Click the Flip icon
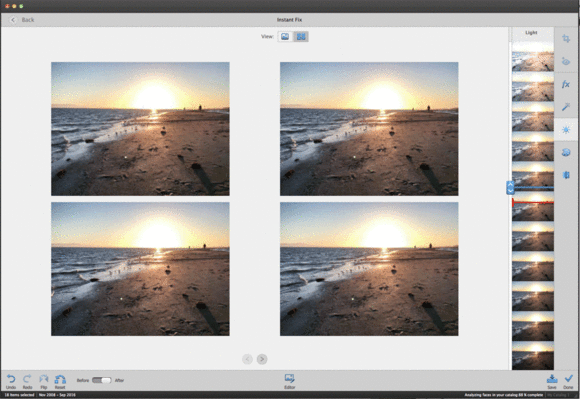Viewport: 580px width, 399px height. click(x=44, y=379)
